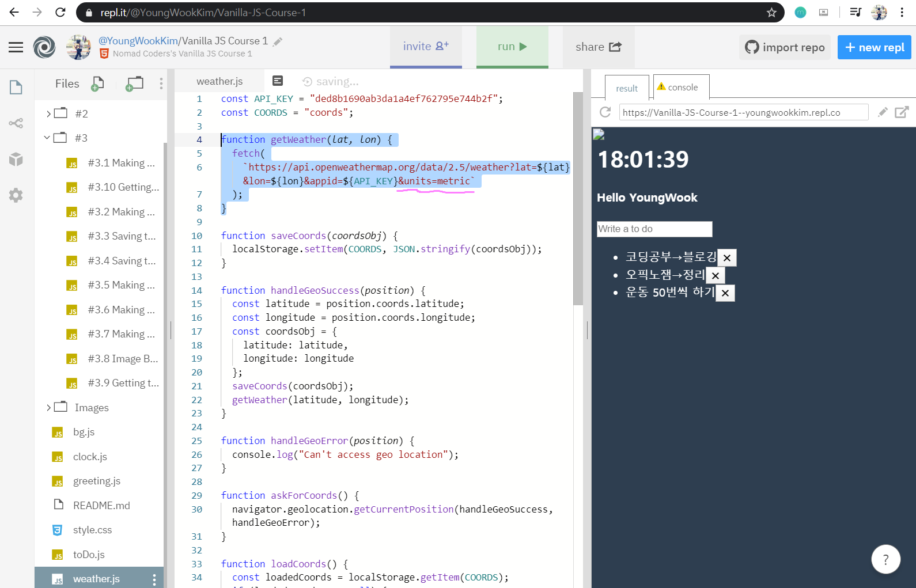The width and height of the screenshot is (916, 588).
Task: Open the preview in a new tab
Action: [x=902, y=112]
